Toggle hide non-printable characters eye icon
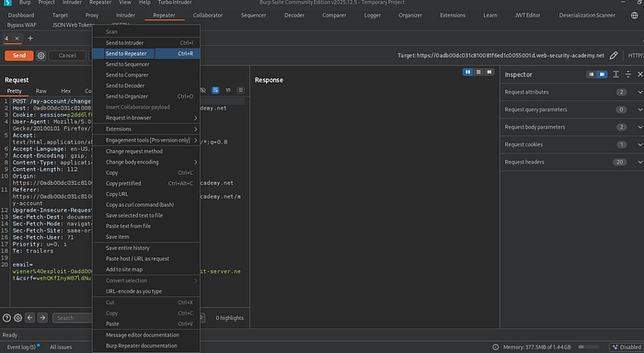Image resolution: width=644 pixels, height=353 pixels. [x=203, y=90]
